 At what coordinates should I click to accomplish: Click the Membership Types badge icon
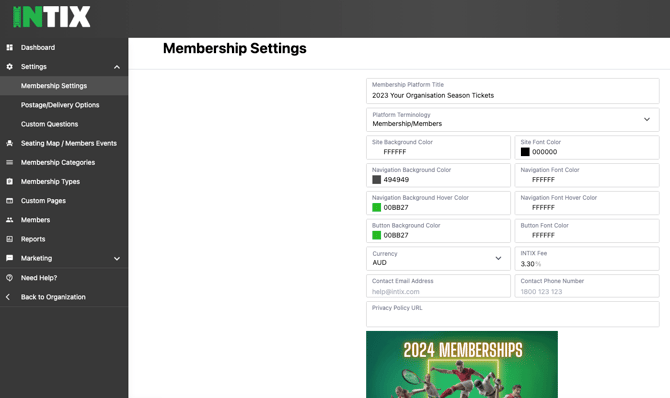tap(9, 182)
